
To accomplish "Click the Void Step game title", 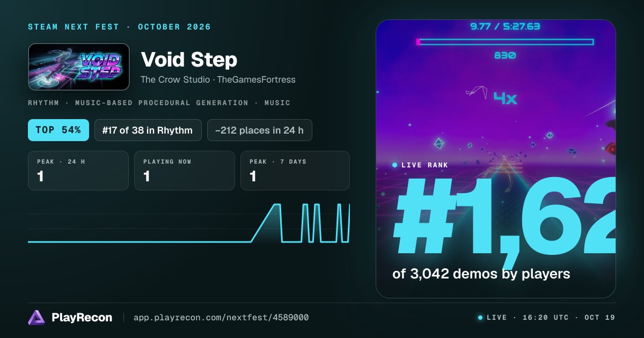I will click(x=189, y=60).
